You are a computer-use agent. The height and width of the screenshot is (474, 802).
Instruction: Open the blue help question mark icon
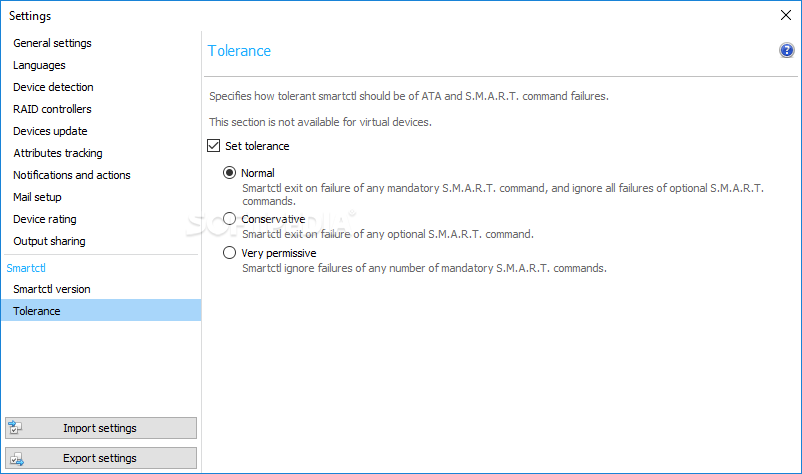[786, 50]
